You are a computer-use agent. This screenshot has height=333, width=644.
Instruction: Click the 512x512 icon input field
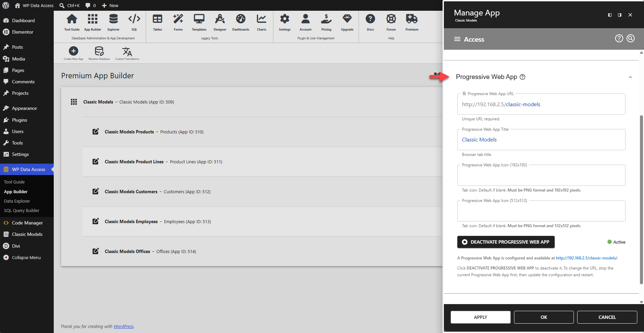541,211
